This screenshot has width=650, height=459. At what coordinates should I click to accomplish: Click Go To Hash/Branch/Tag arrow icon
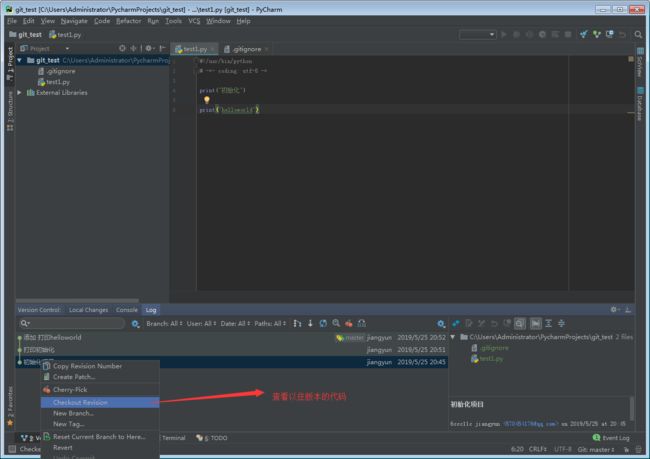click(x=310, y=323)
